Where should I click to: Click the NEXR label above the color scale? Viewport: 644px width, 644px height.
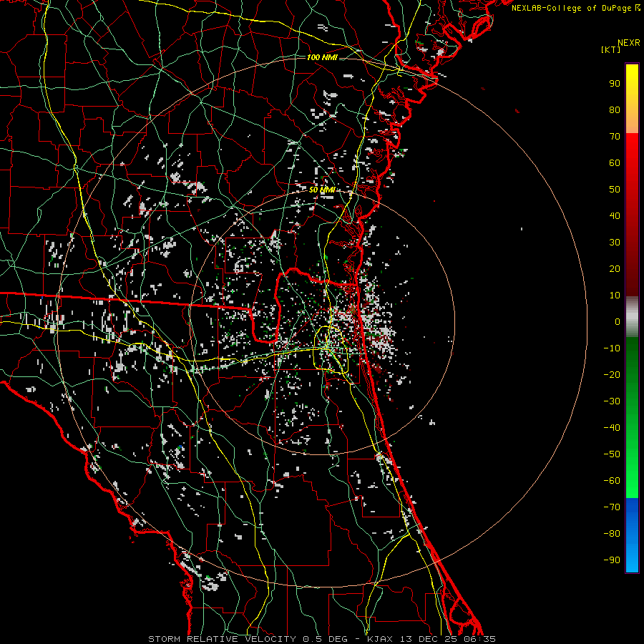click(629, 43)
